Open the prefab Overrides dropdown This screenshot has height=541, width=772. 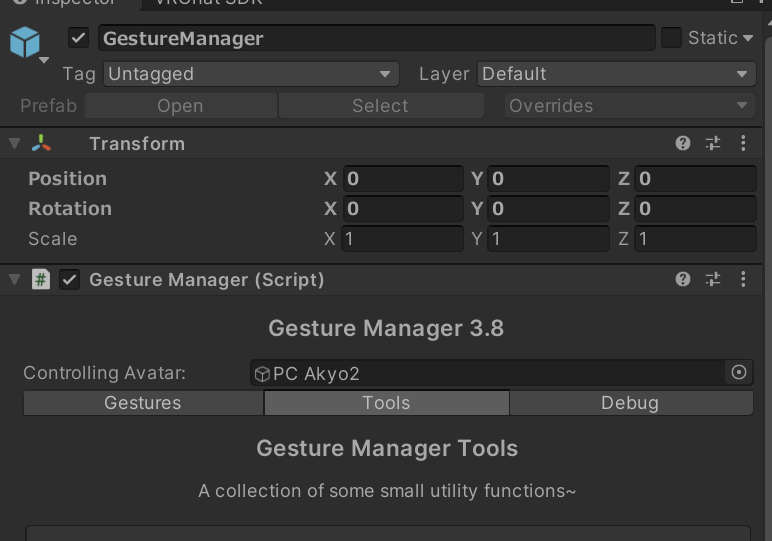(630, 106)
